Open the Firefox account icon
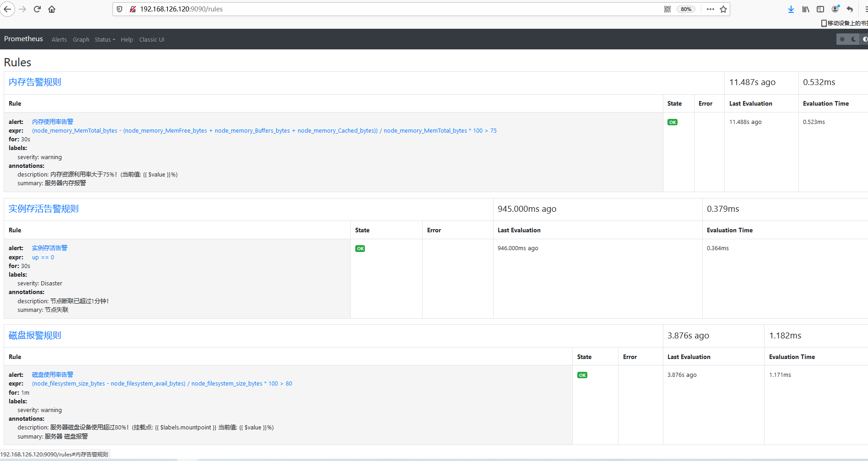This screenshot has width=868, height=461. click(835, 9)
